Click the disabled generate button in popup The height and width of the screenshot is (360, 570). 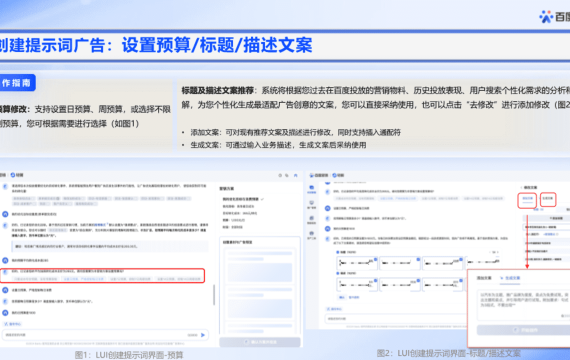[x=523, y=330]
